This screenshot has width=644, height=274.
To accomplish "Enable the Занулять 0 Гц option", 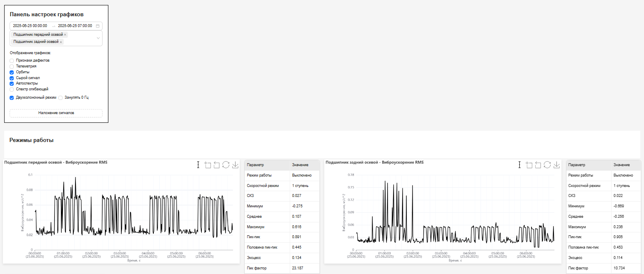I will [60, 98].
